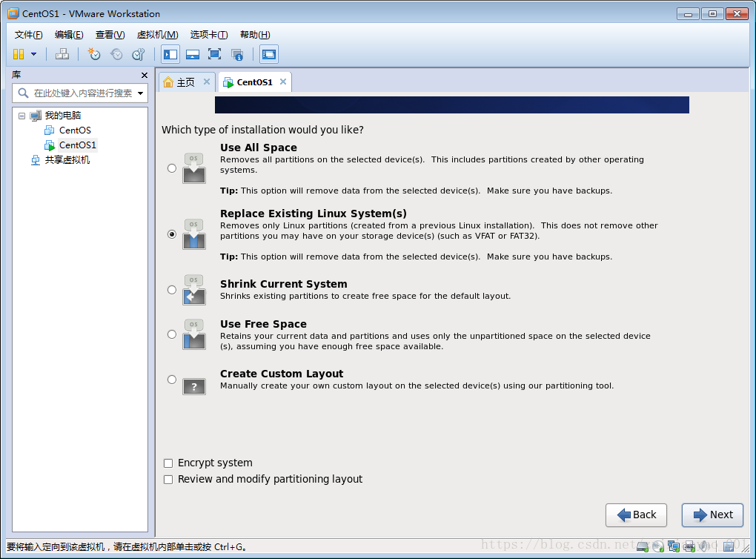Screen dimensions: 756x559
Task: Click the Shrink Current System disk icon
Action: tap(194, 289)
